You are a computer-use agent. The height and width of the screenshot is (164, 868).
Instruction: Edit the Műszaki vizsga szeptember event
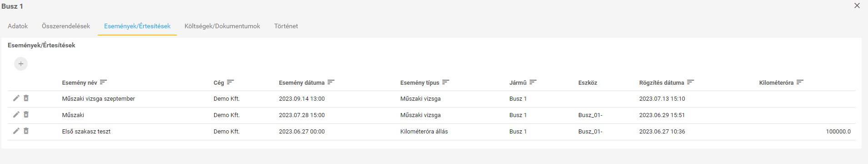16,98
